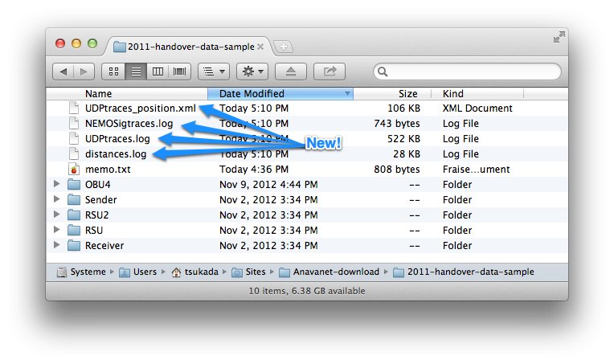
Task: Open Users in the path bar
Action: (138, 272)
